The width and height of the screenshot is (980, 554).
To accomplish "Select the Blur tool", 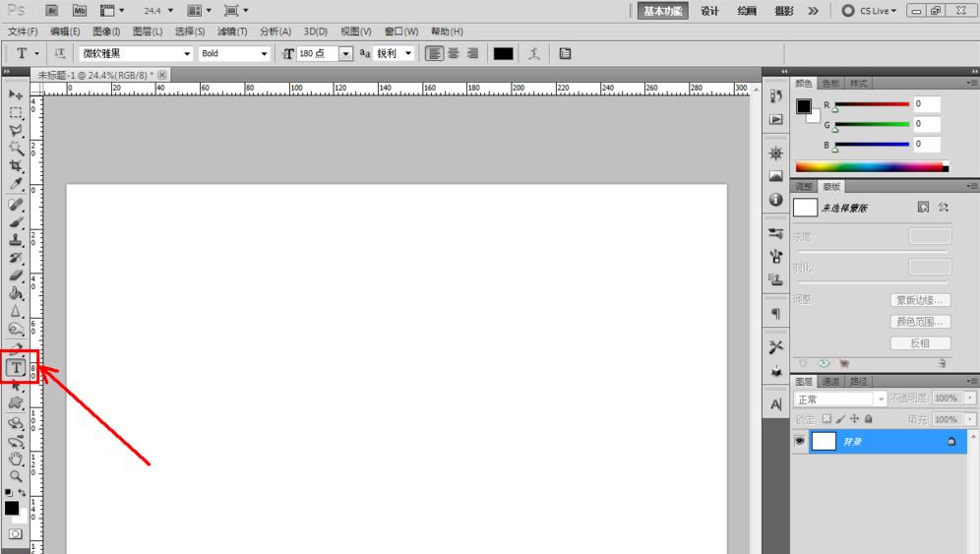I will click(x=16, y=311).
